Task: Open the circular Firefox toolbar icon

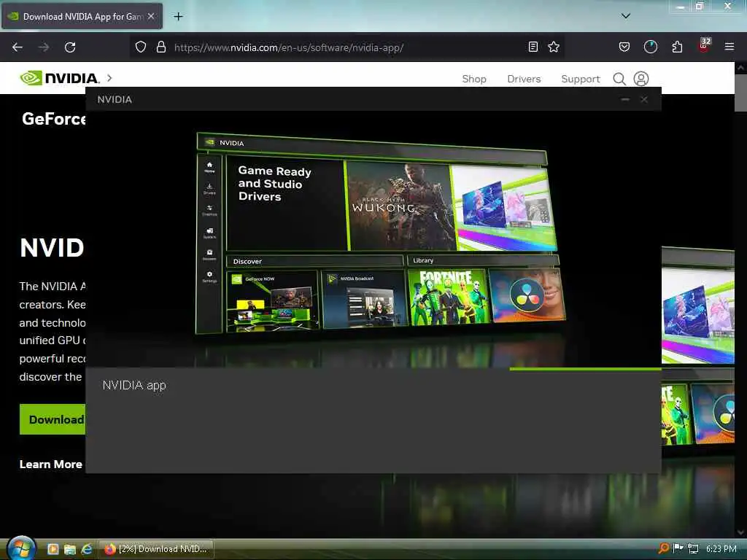Action: pos(650,47)
